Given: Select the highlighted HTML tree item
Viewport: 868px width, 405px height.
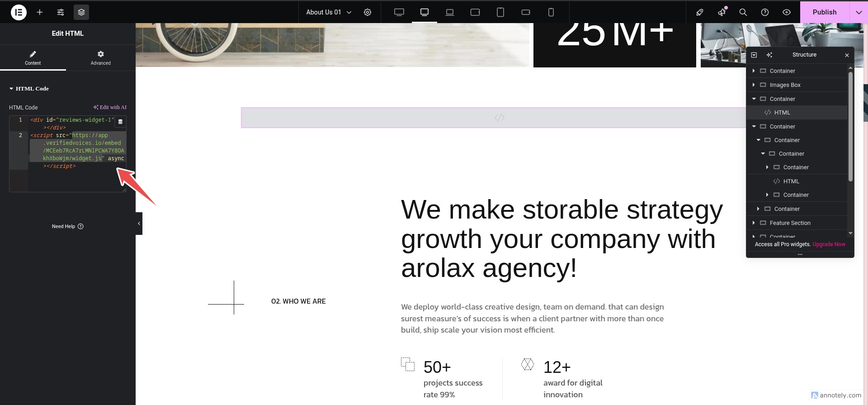Looking at the screenshot, I should point(797,113).
